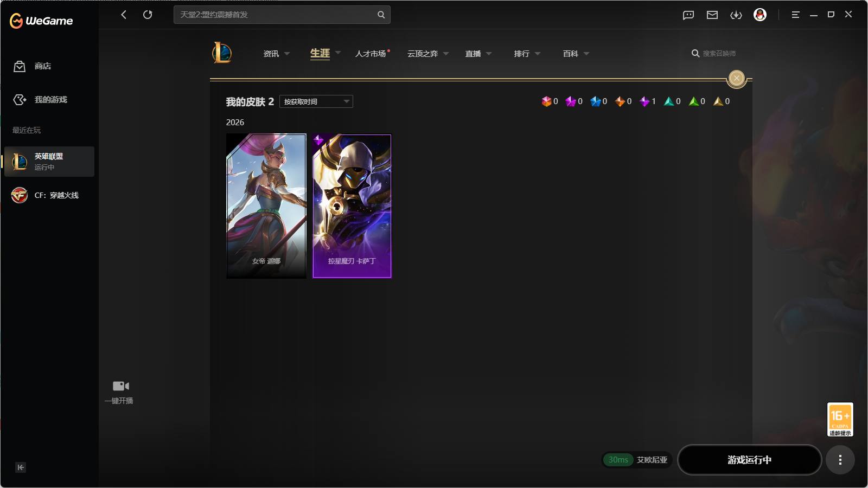This screenshot has height=488, width=868.
Task: Open the 掠星魔刃 卡萨丁 skin card
Action: click(352, 206)
